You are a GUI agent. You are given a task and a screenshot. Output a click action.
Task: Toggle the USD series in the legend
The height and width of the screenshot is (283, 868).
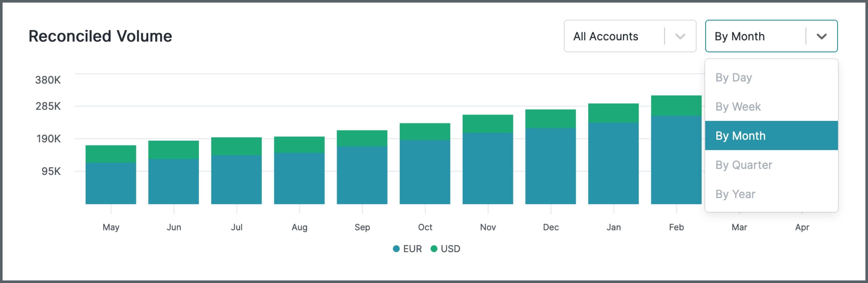coord(450,249)
